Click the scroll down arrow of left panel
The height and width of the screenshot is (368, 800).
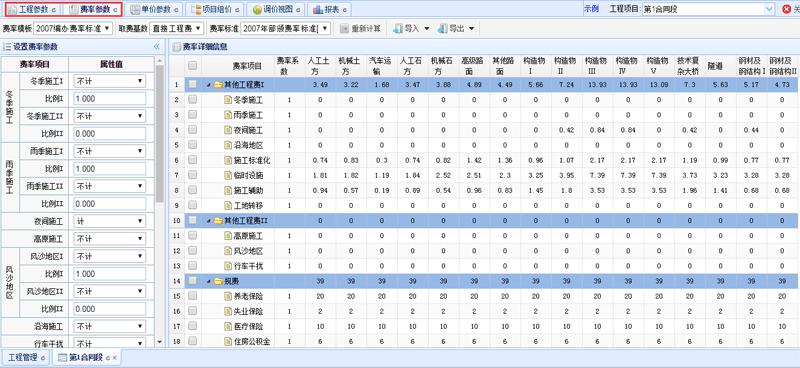(x=160, y=341)
